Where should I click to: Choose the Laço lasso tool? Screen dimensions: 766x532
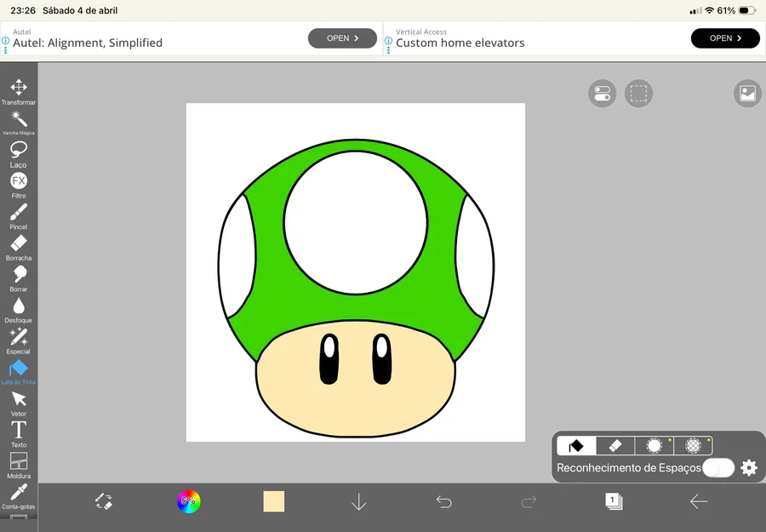pos(19,154)
